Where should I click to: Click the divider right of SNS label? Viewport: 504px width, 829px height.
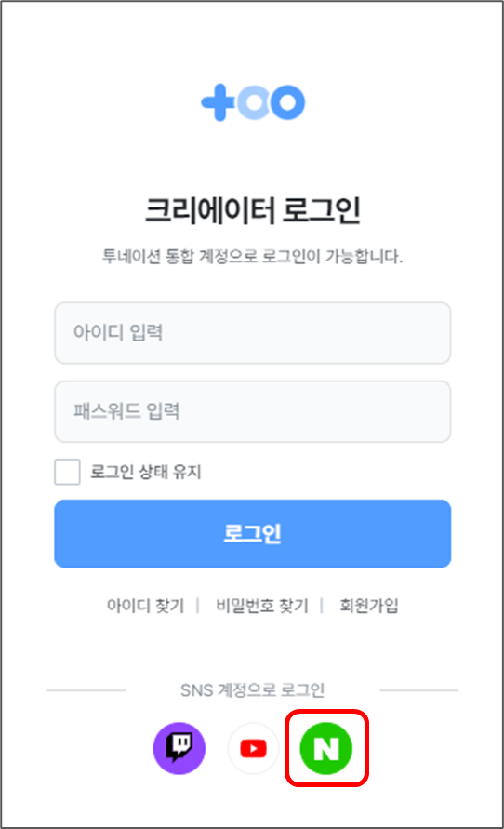coord(419,690)
